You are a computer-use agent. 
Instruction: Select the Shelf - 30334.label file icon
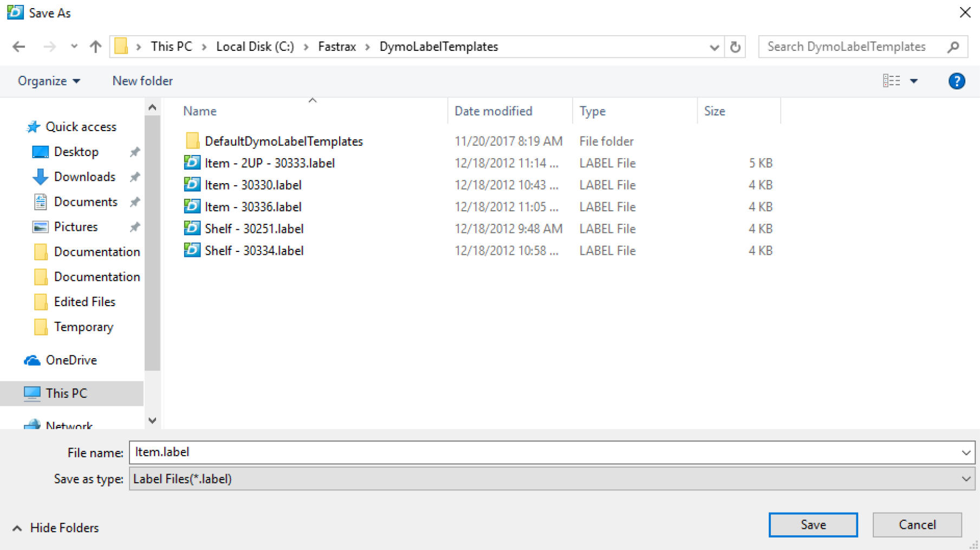192,250
